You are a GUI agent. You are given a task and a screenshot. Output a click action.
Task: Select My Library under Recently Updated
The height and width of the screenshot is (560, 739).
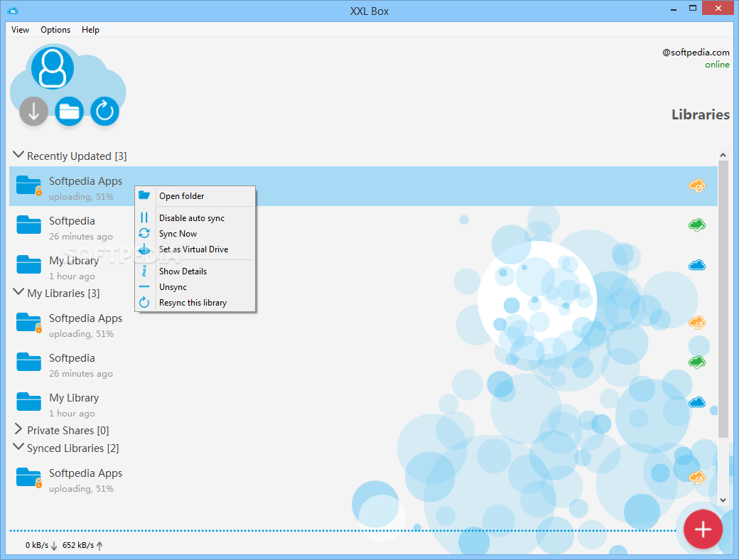tap(363, 265)
